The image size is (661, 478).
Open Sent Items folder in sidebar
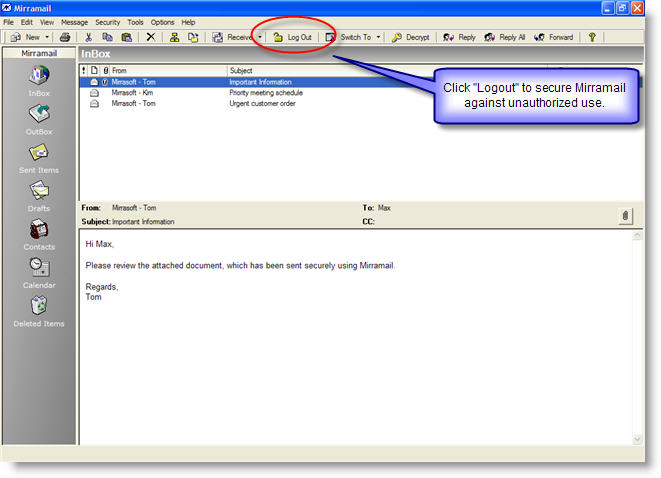coord(39,158)
